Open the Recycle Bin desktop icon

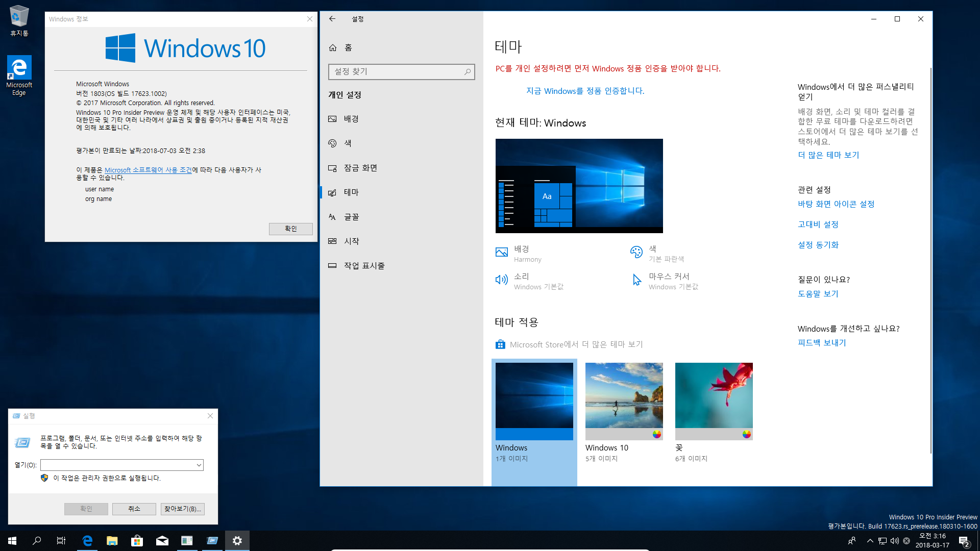click(x=19, y=21)
